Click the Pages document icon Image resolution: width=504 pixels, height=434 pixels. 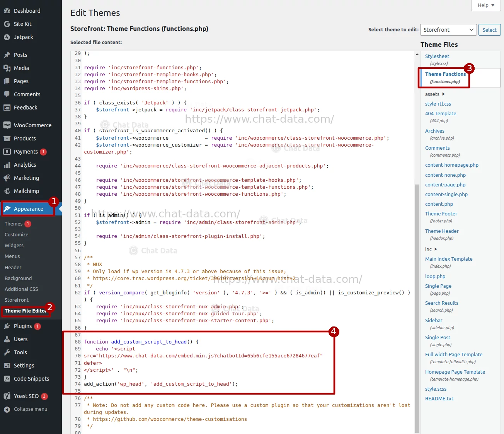point(7,81)
